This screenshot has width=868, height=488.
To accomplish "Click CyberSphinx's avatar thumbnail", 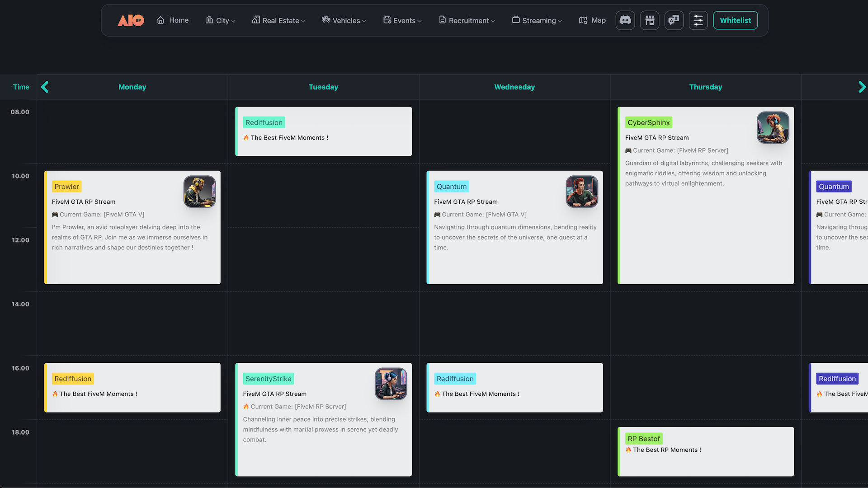I will 773,127.
